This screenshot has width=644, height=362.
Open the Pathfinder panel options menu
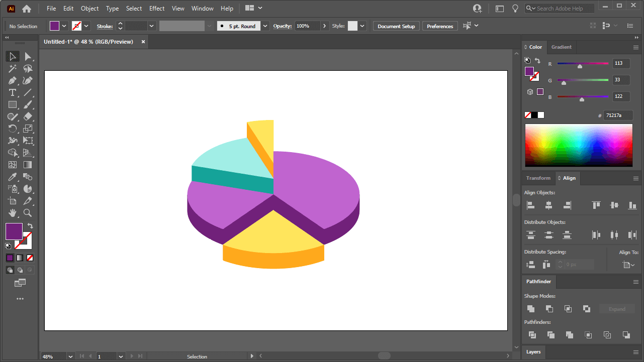(x=636, y=282)
